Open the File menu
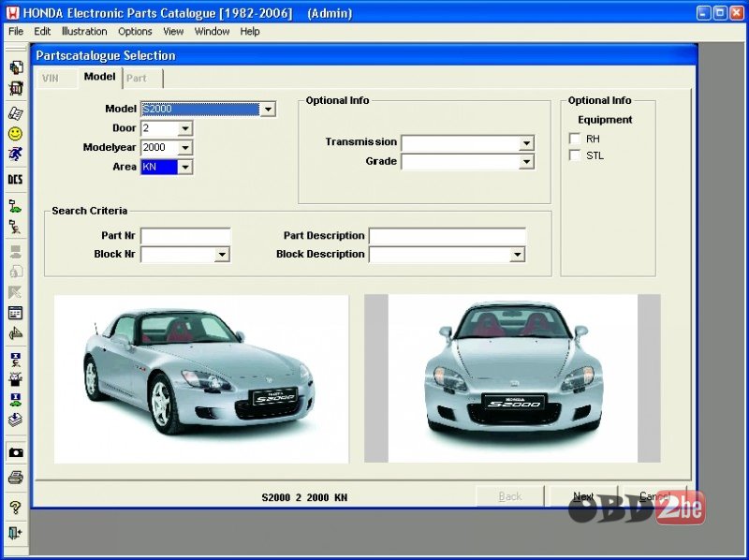749x560 pixels. (x=16, y=31)
